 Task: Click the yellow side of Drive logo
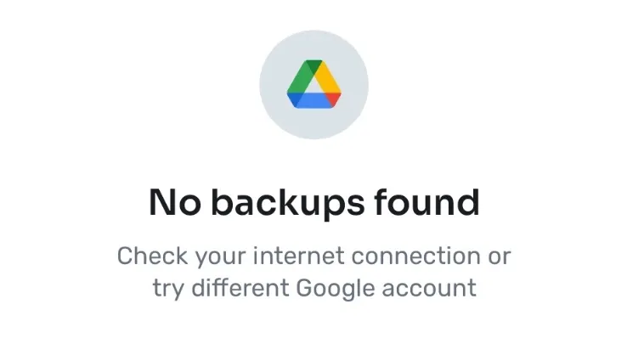click(328, 78)
